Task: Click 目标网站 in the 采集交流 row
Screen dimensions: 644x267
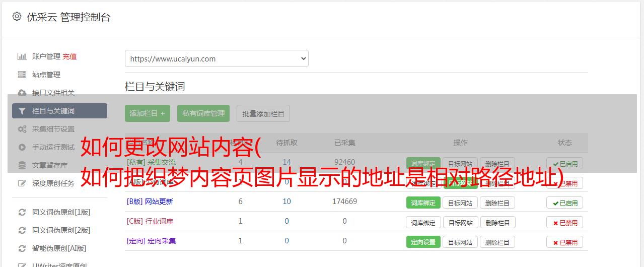Action: pyautogui.click(x=460, y=164)
